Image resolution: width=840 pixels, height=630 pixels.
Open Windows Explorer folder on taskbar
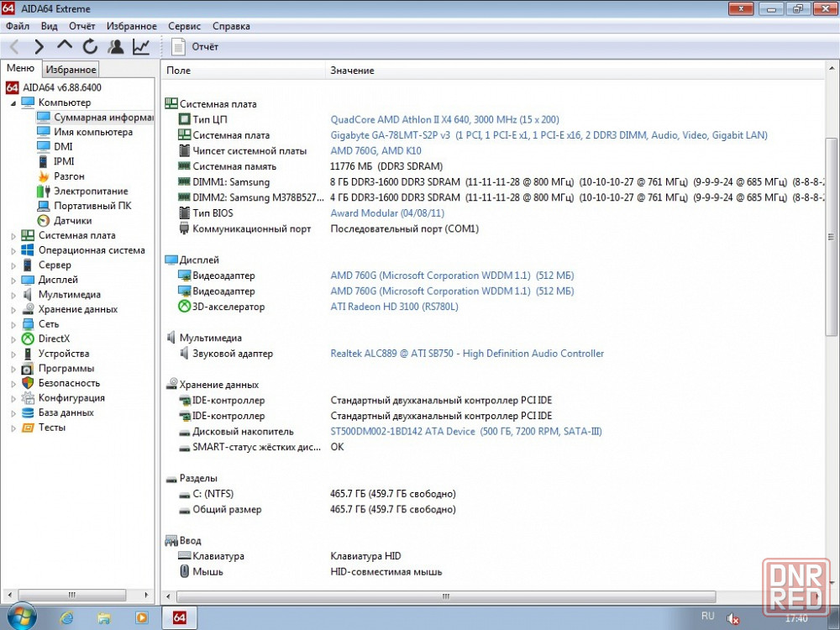click(x=104, y=617)
